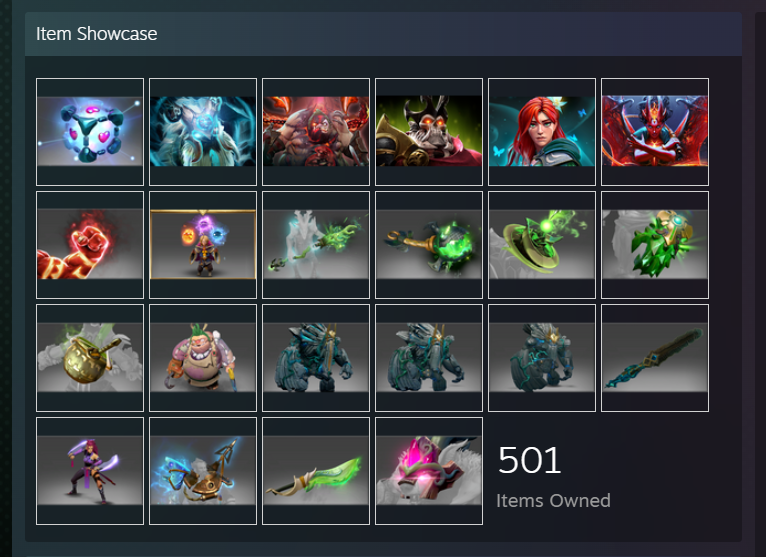This screenshot has width=766, height=557.
Task: Open the glowing green curved blade item
Action: (x=316, y=471)
